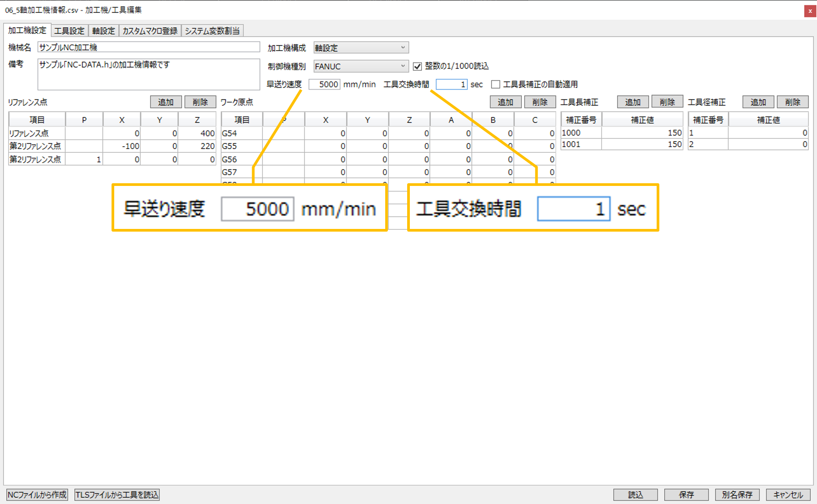
Task: Delete a 工具径補正 entry
Action: point(792,102)
